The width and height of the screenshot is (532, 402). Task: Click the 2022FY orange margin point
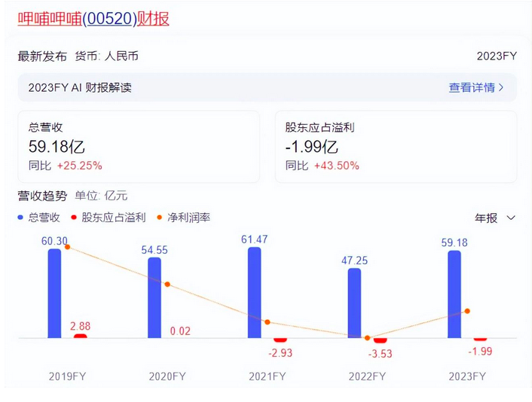pyautogui.click(x=367, y=338)
